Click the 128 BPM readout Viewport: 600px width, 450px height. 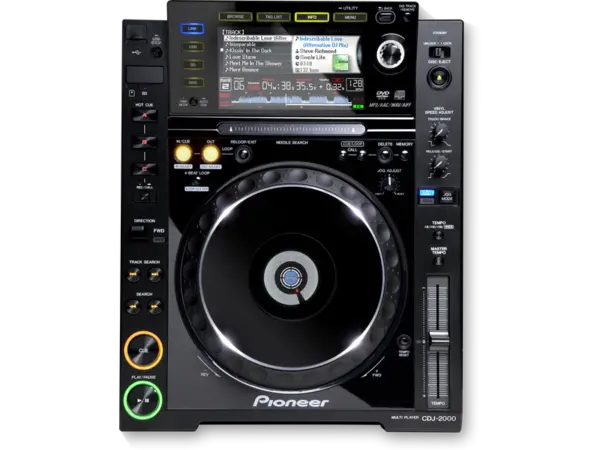(355, 85)
